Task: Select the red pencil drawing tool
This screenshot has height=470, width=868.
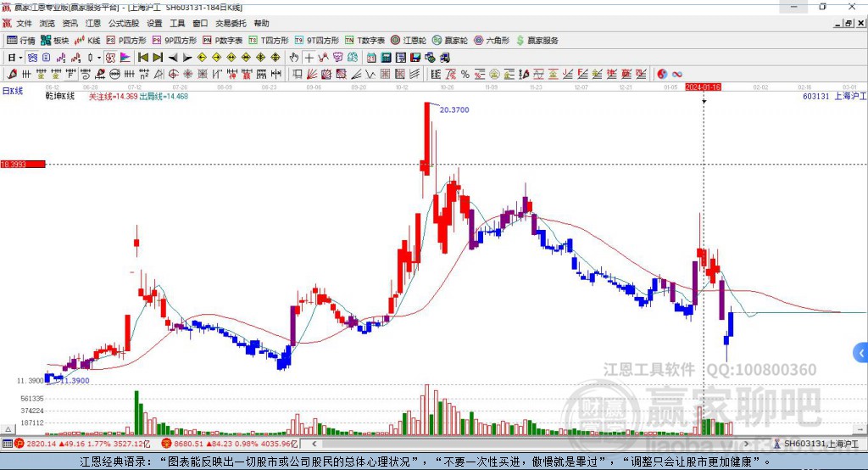Action: 13,74
